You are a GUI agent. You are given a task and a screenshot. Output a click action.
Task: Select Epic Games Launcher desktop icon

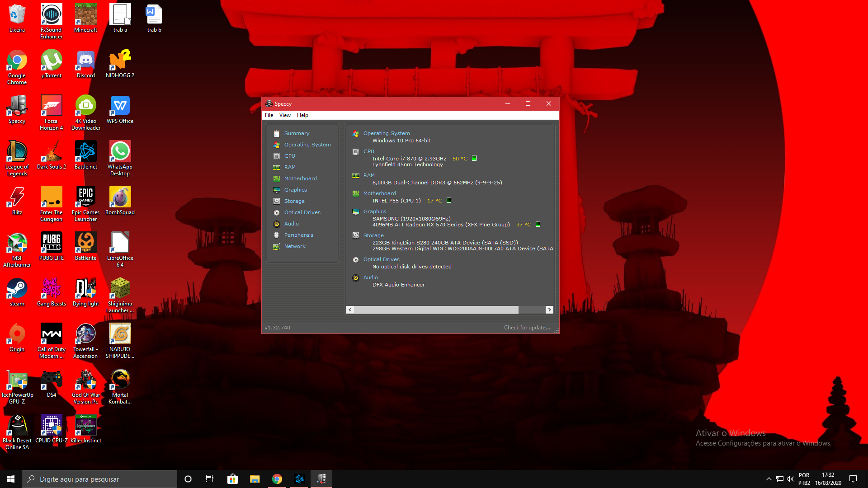click(x=85, y=204)
